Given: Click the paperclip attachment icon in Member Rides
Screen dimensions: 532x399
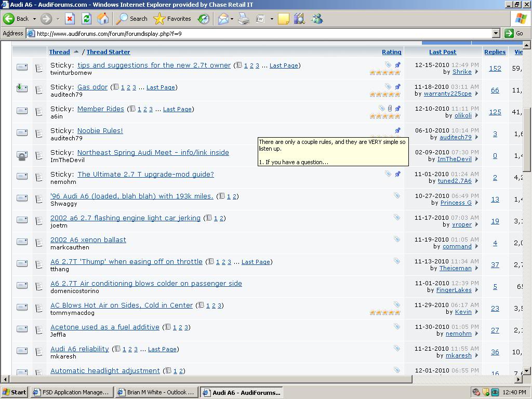Looking at the screenshot, I should 390,108.
